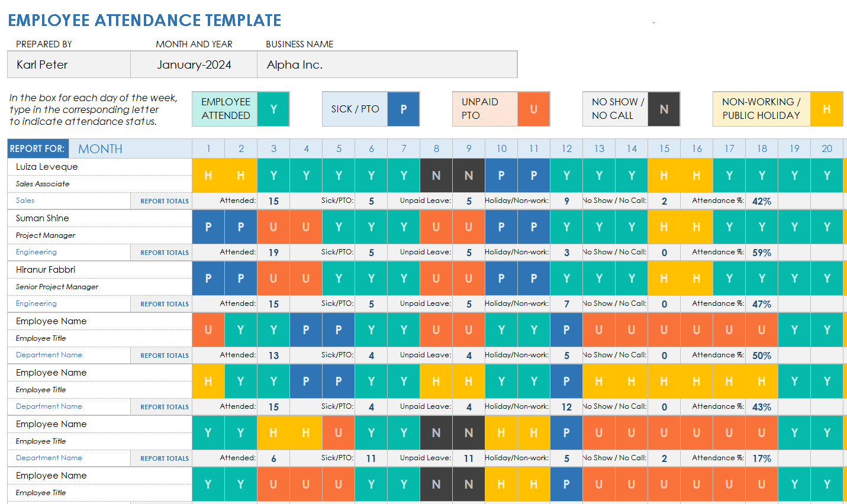
Task: Select the Alpha Inc. business name field
Action: pyautogui.click(x=387, y=64)
